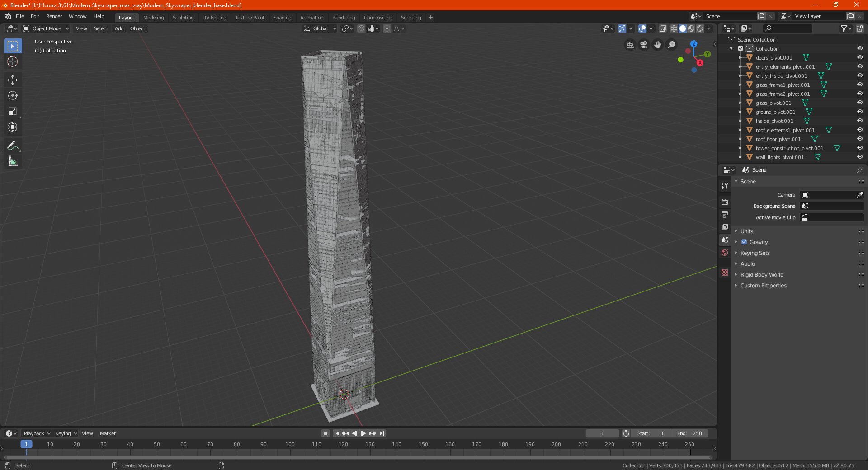Activate the 3D Cursor tool

[13, 62]
